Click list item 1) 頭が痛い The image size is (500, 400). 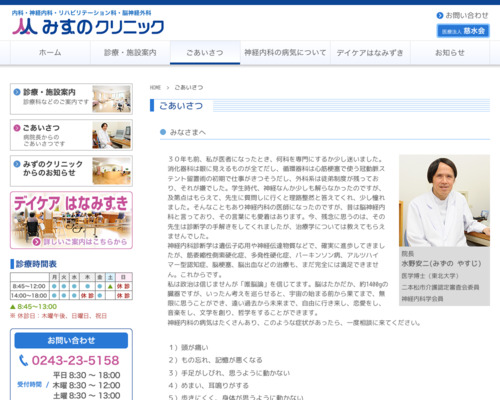click(x=189, y=348)
